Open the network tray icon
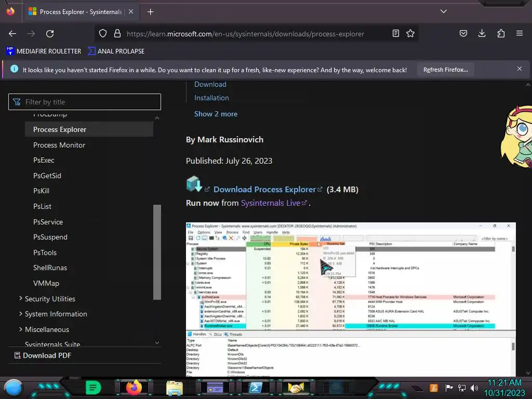Image resolution: width=532 pixels, height=399 pixels. pos(462,388)
